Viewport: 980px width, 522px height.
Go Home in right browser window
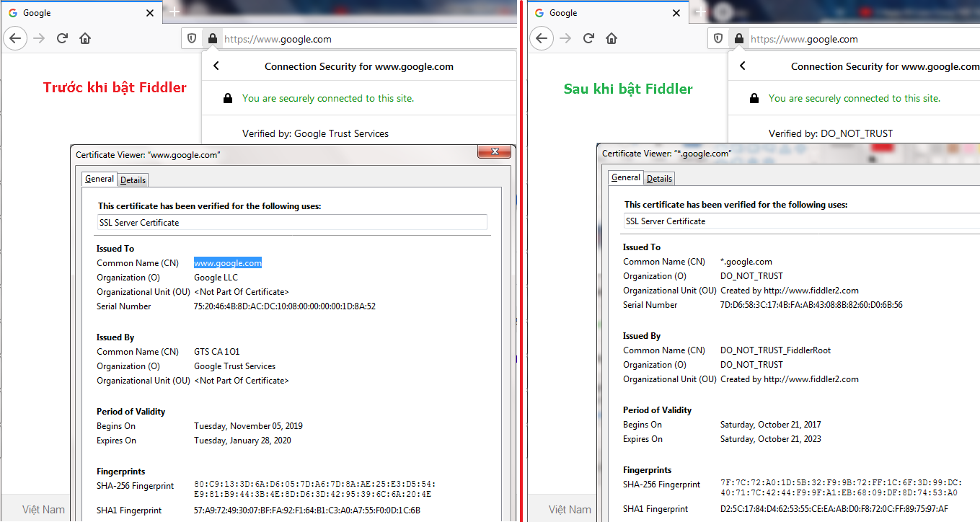click(612, 38)
